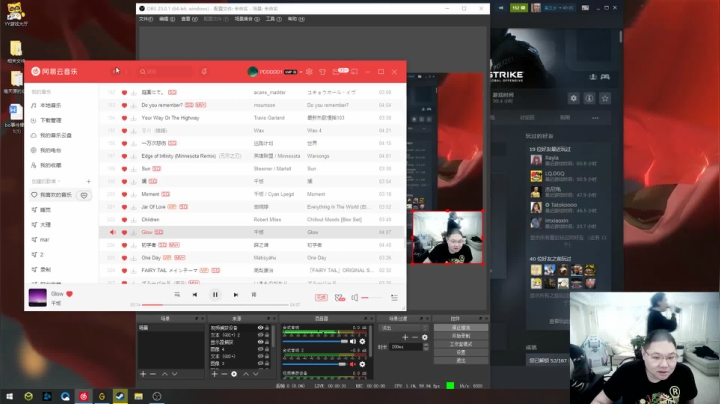Go back with header back arrow

[115, 72]
